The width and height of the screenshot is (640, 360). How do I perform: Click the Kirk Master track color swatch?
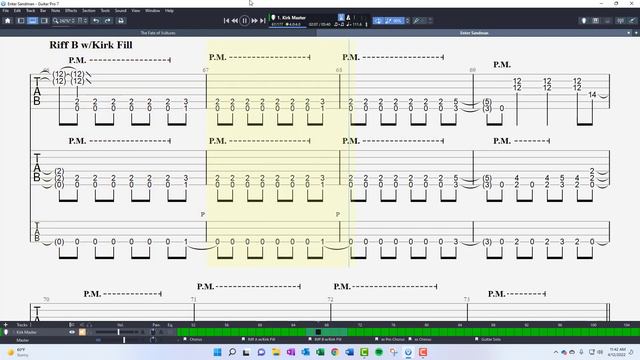click(82, 332)
